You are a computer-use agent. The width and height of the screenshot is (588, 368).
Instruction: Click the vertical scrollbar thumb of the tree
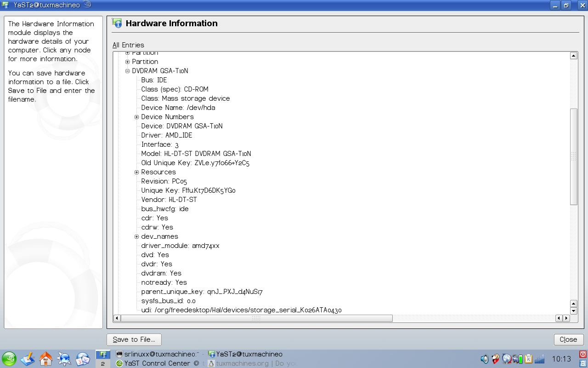[x=573, y=156]
